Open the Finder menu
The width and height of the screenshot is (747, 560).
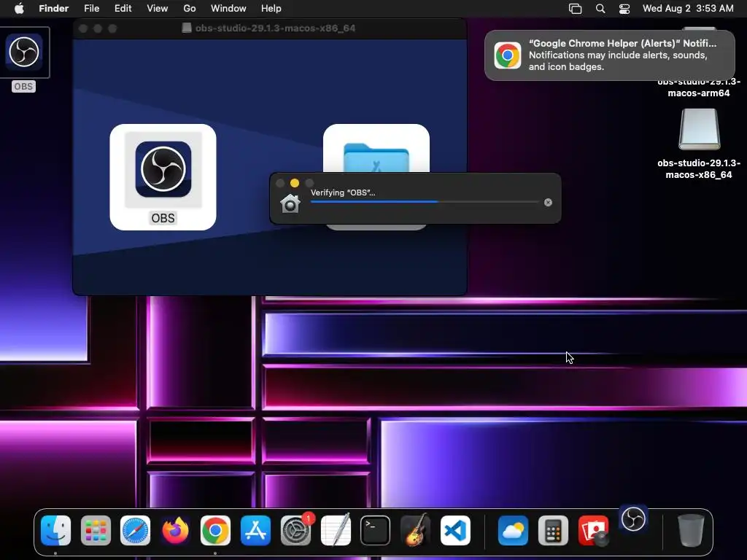[53, 9]
